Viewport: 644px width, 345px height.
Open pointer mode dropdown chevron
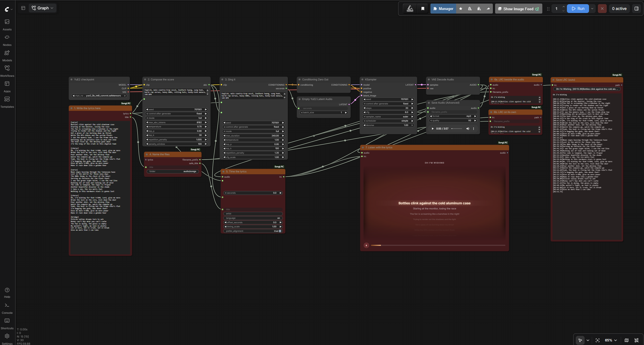click(x=588, y=340)
